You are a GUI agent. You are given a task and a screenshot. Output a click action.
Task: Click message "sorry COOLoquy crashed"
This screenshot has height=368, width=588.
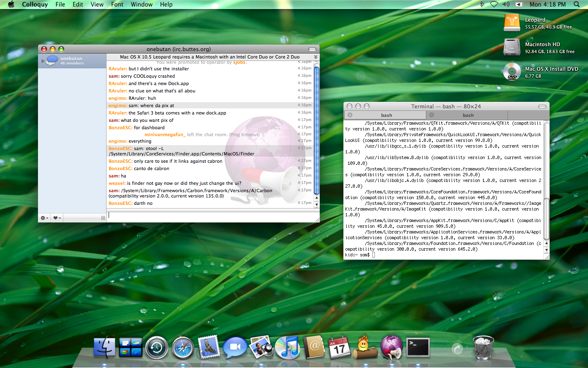148,76
